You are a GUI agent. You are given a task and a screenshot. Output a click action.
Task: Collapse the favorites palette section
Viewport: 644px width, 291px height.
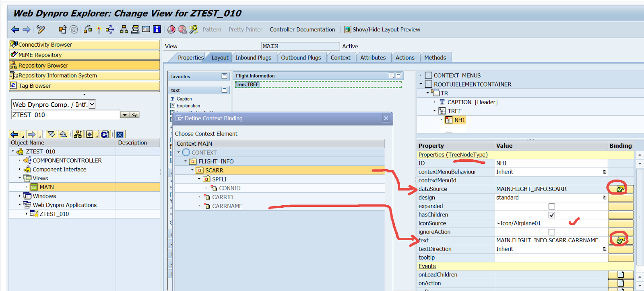[225, 76]
